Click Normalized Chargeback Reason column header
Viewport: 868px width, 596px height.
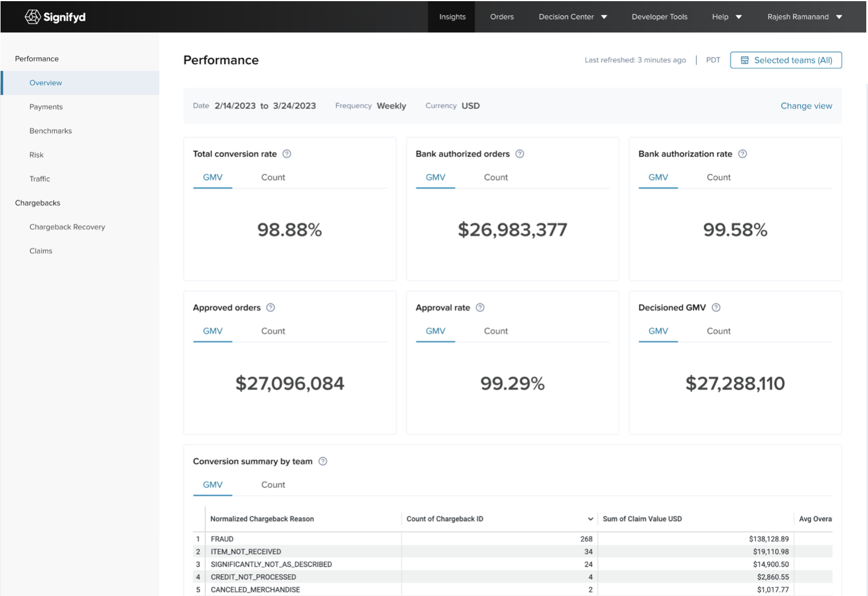pos(262,519)
